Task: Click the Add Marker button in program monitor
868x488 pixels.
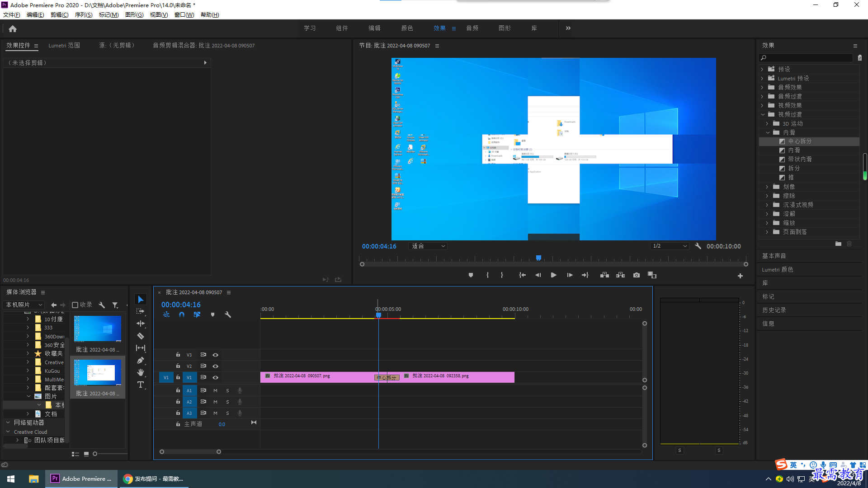Action: coord(471,275)
